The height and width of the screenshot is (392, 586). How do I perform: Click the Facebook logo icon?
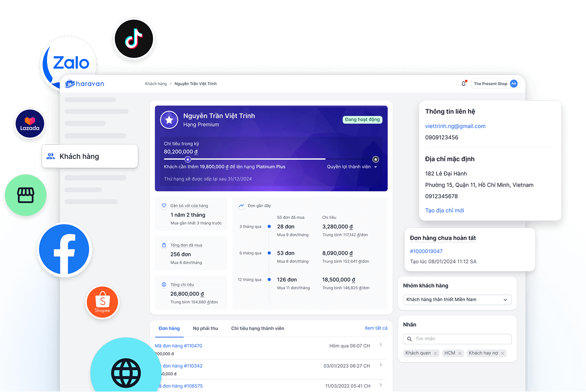tap(64, 250)
